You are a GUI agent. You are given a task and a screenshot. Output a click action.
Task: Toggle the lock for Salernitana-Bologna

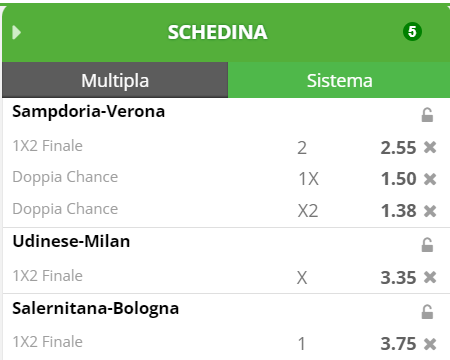point(427,312)
